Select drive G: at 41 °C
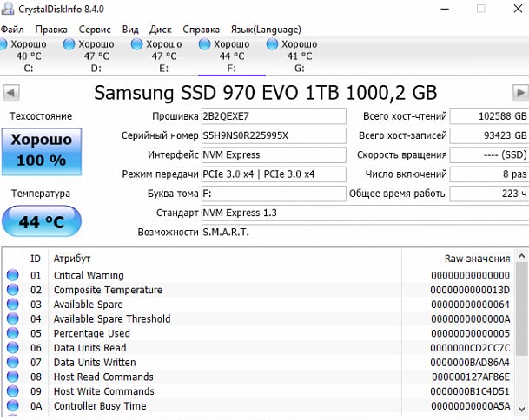The image size is (529, 420). click(300, 56)
